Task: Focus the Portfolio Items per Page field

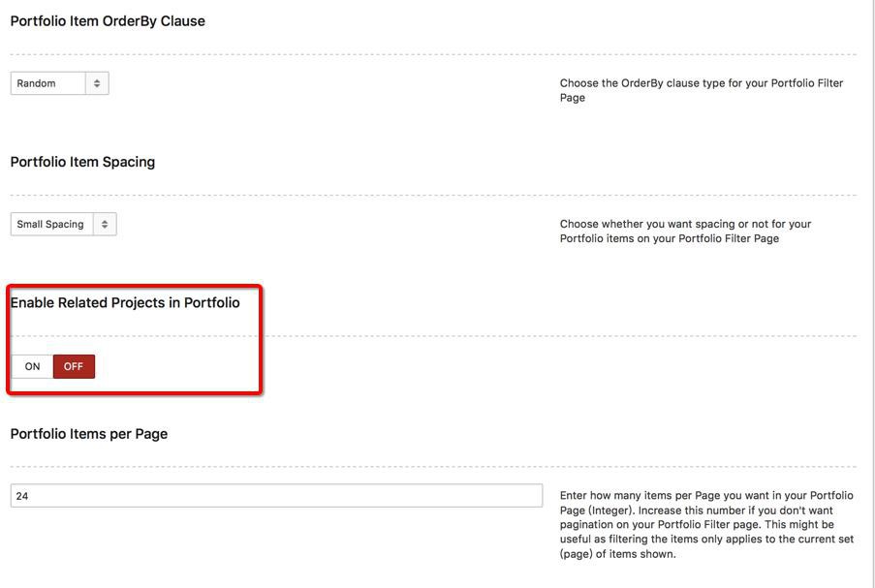Action: tap(276, 495)
